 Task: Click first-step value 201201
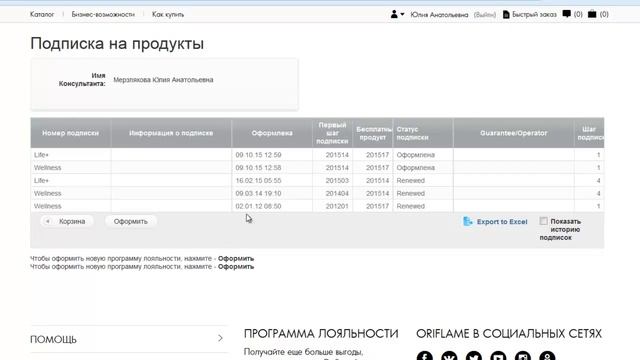coord(337,206)
